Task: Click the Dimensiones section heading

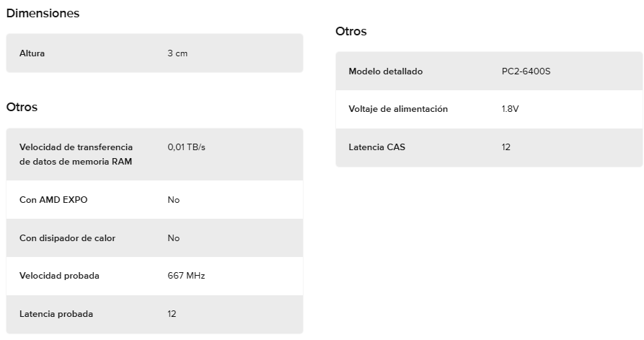Action: (x=43, y=13)
